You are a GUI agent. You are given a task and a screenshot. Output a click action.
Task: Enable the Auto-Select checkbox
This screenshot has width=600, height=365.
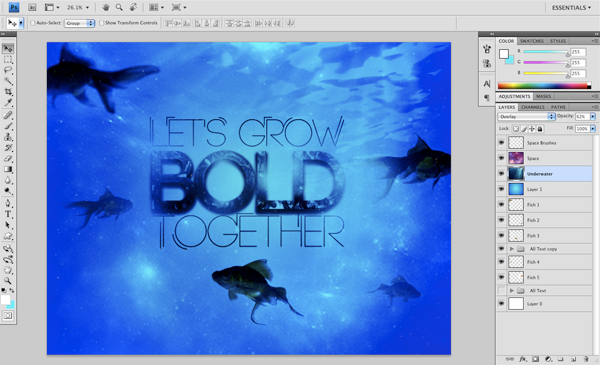33,23
